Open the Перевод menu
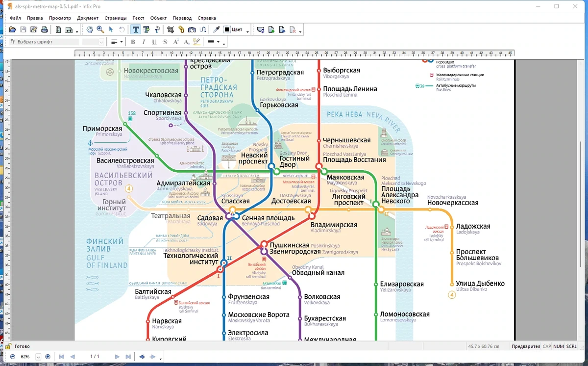The width and height of the screenshot is (588, 366). (x=182, y=18)
